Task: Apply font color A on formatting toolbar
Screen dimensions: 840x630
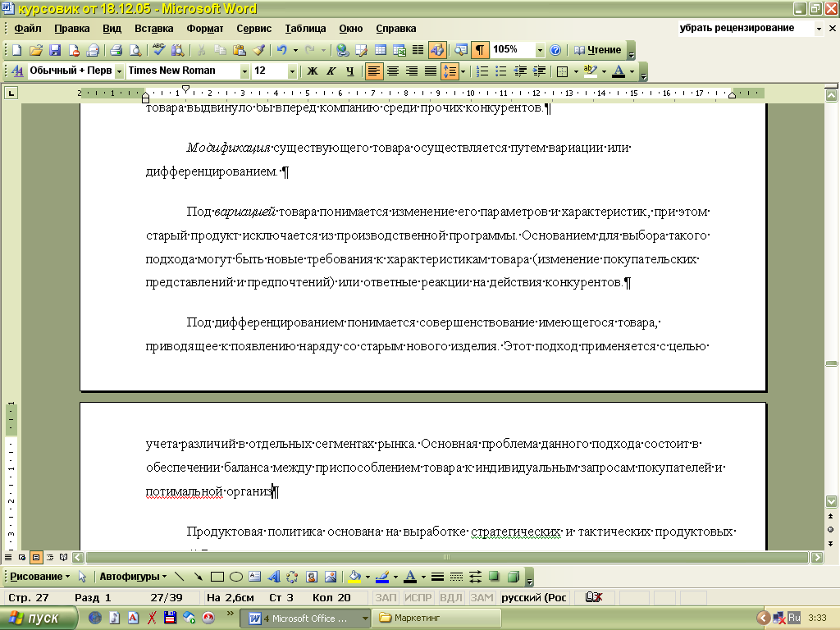Action: (619, 71)
